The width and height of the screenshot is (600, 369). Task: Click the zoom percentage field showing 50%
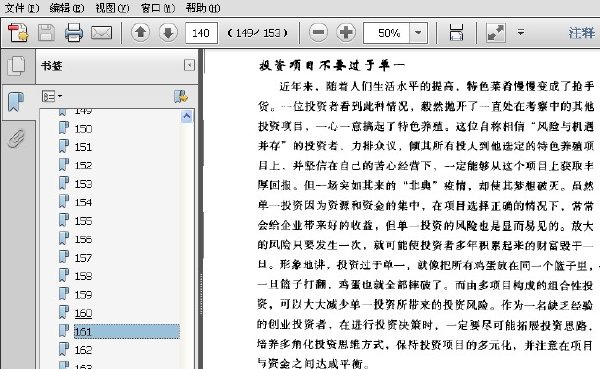(x=386, y=33)
